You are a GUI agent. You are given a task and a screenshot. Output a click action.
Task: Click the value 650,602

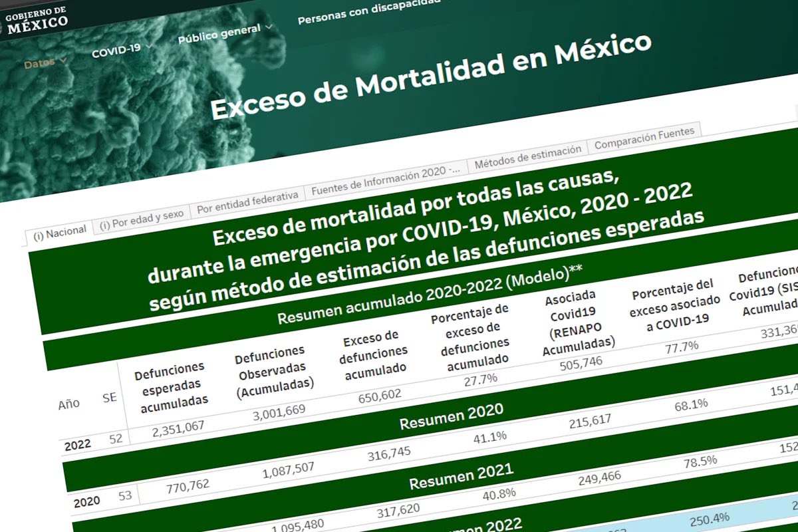tap(378, 395)
